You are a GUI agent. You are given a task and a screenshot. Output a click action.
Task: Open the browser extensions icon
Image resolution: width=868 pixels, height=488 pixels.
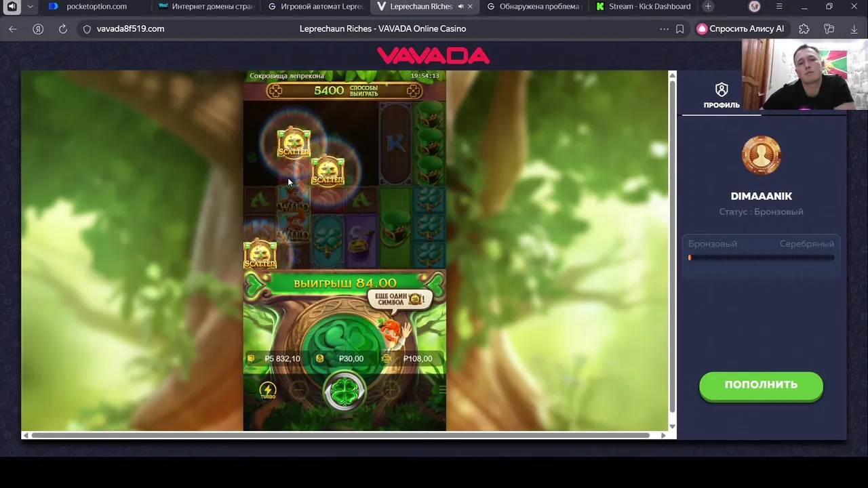point(804,29)
